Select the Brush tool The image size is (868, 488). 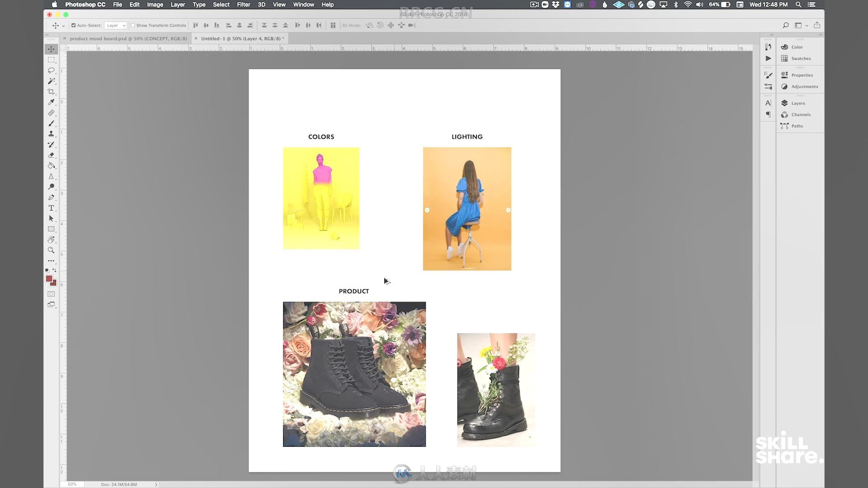coord(51,123)
